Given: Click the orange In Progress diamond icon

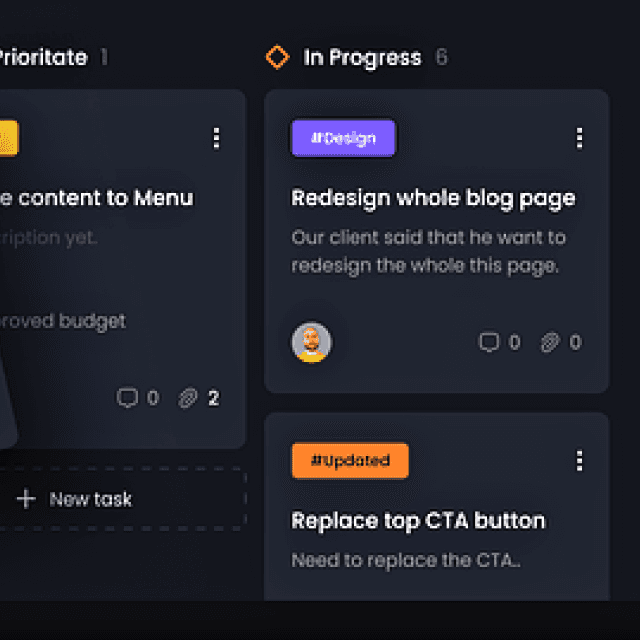Looking at the screenshot, I should [x=278, y=57].
